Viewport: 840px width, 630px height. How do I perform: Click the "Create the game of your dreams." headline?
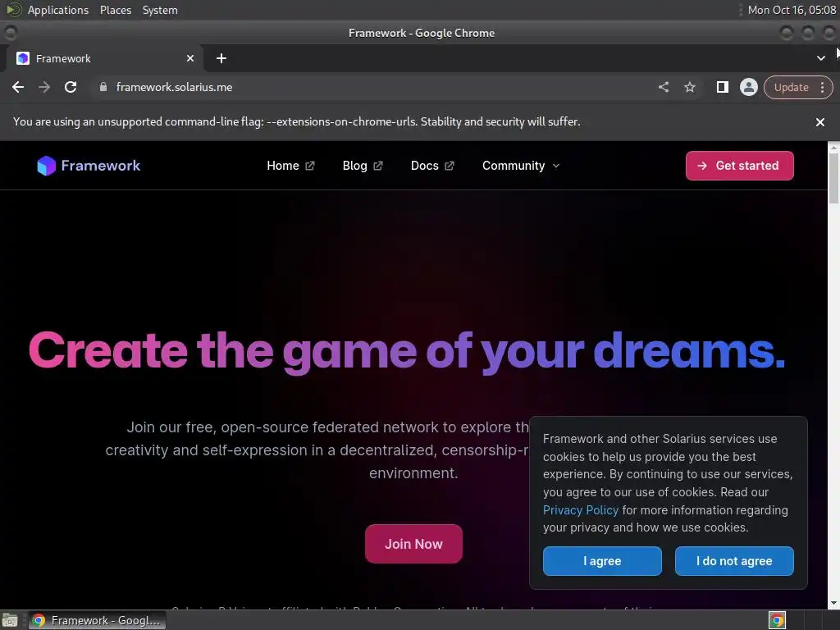pos(407,352)
